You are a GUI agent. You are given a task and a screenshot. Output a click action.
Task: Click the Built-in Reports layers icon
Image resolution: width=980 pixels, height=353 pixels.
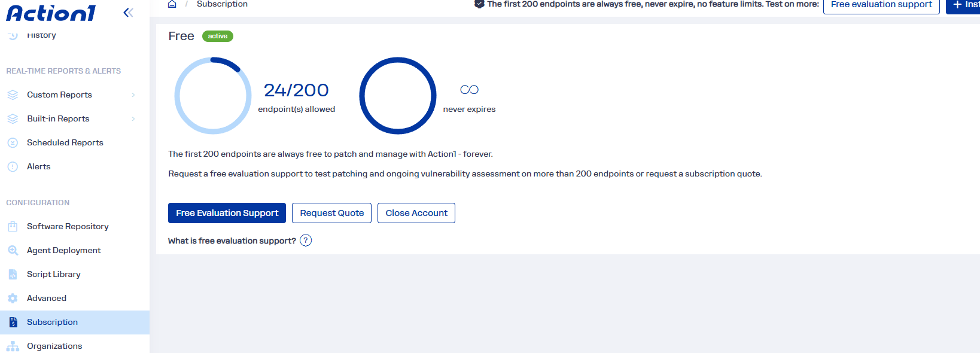point(13,118)
